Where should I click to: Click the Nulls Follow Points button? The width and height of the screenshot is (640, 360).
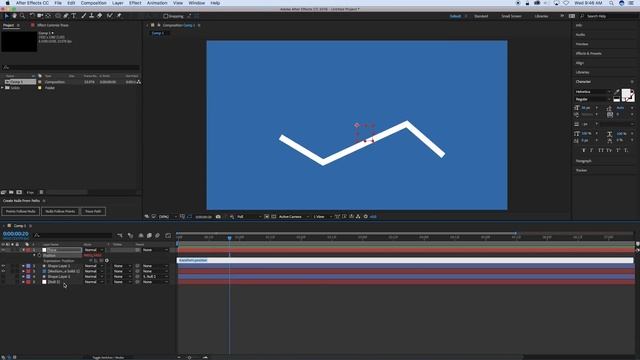click(60, 211)
